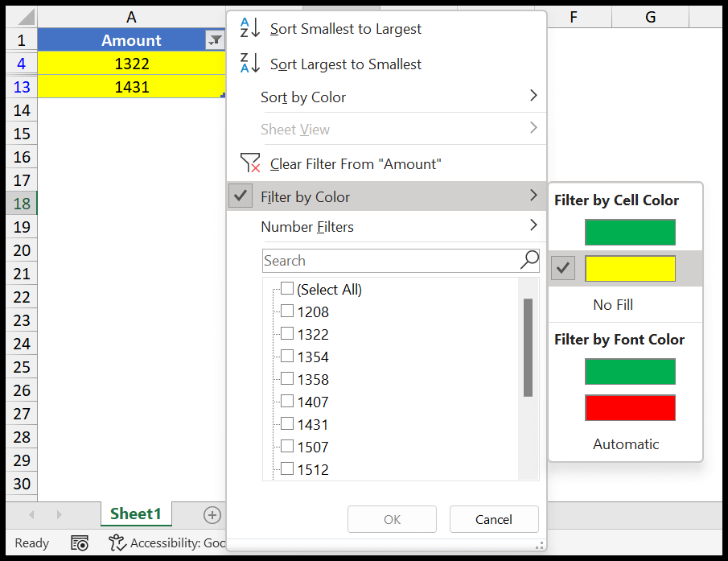
Task: Click the Amount column filter button
Action: pos(215,40)
